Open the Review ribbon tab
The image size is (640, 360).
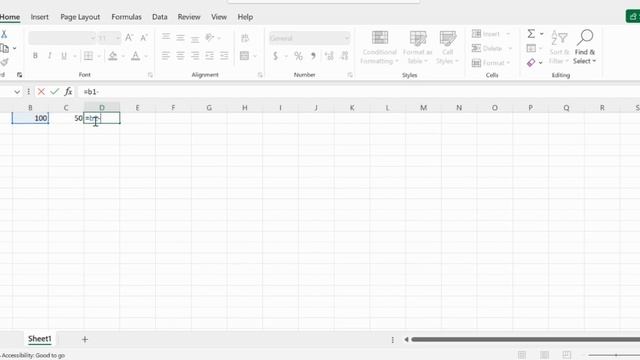[x=189, y=17]
